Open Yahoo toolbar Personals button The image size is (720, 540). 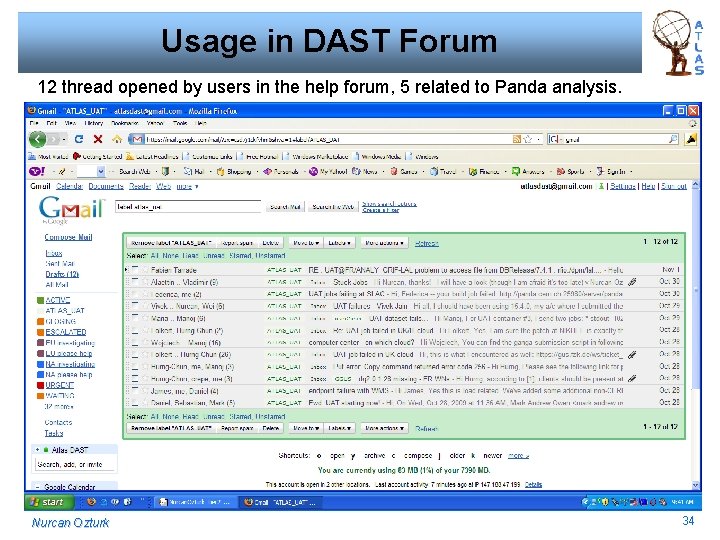pyautogui.click(x=281, y=172)
